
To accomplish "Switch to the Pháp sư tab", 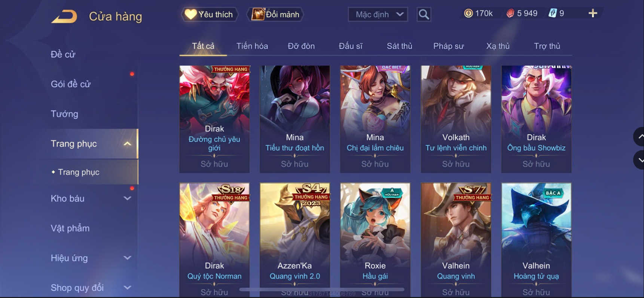I will tap(448, 46).
